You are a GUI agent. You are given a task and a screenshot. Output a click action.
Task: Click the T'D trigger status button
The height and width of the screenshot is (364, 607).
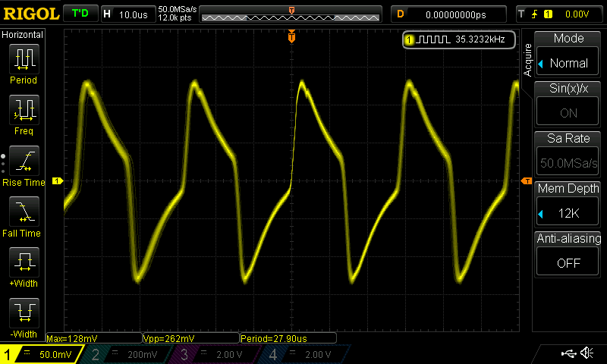(x=80, y=14)
